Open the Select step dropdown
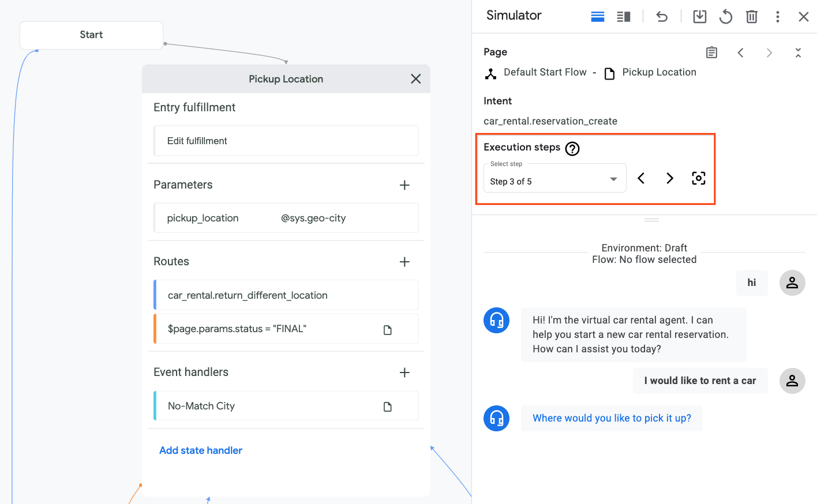817x504 pixels. point(554,179)
